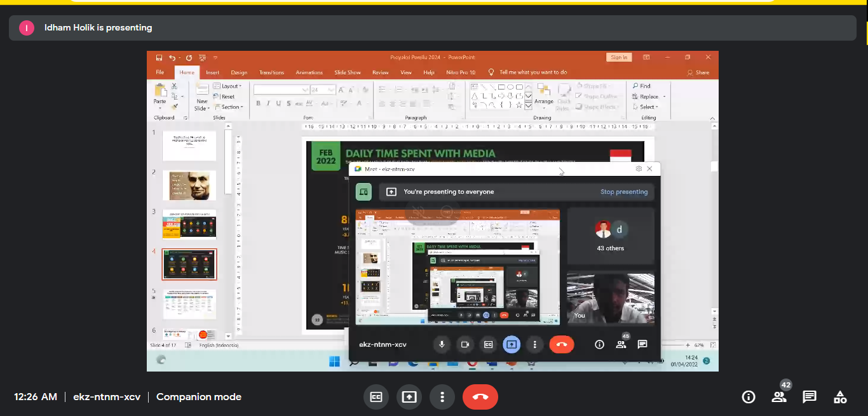The width and height of the screenshot is (868, 416).
Task: Open the font size combo box
Action: click(x=323, y=90)
